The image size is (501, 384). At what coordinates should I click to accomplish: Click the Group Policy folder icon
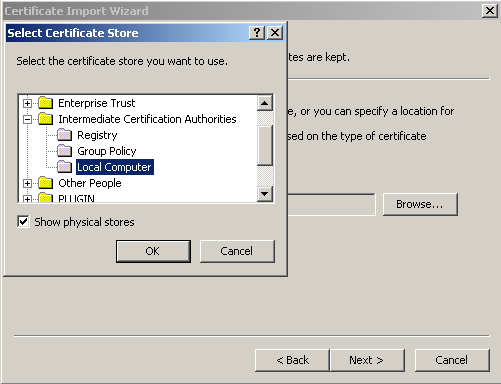tap(64, 151)
